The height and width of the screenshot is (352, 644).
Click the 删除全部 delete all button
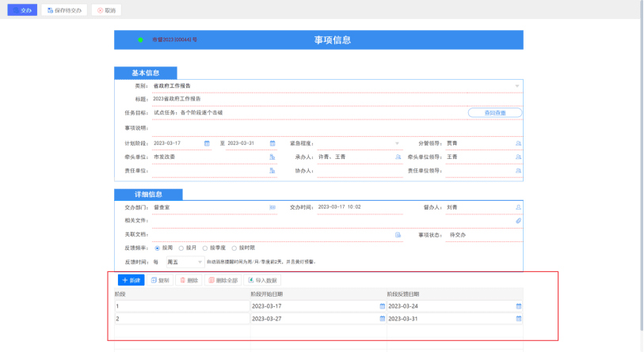coord(223,280)
